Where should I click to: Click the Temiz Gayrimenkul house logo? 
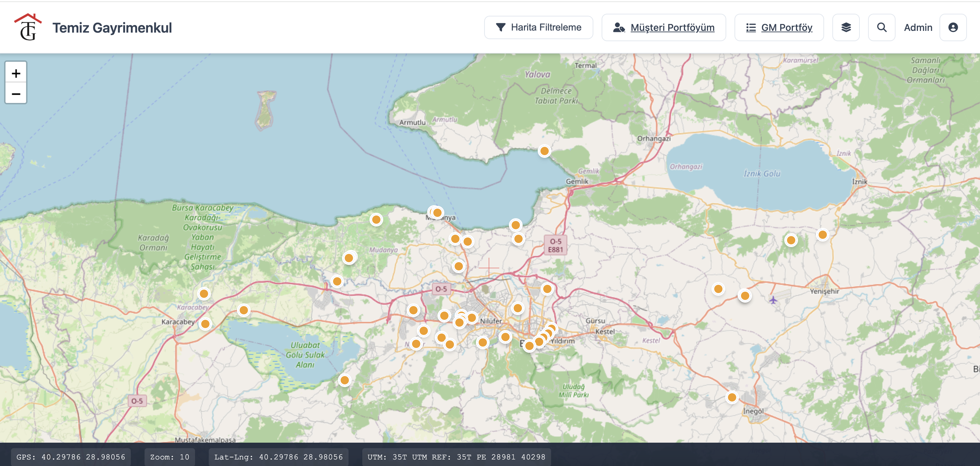[x=28, y=27]
